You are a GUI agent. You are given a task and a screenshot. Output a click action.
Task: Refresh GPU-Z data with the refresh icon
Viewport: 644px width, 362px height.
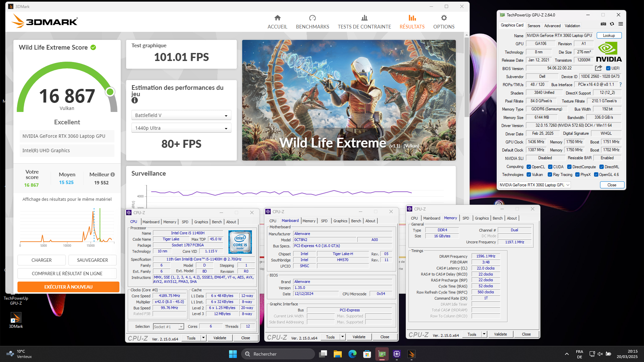coord(612,24)
